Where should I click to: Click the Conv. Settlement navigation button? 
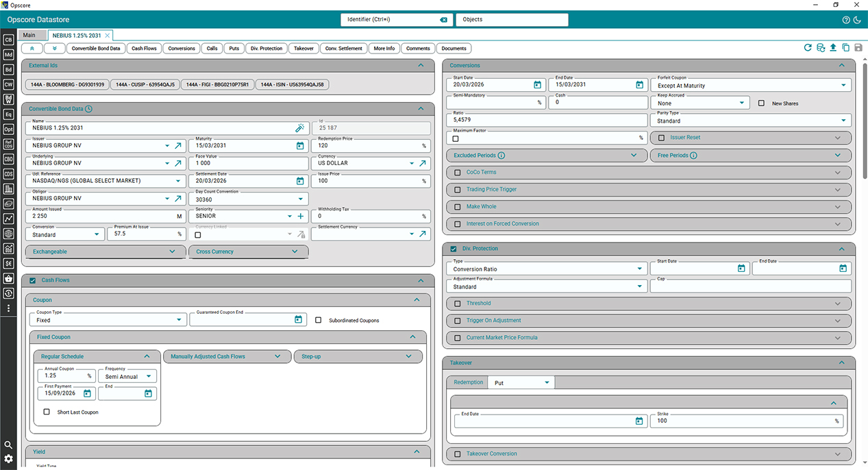(343, 49)
